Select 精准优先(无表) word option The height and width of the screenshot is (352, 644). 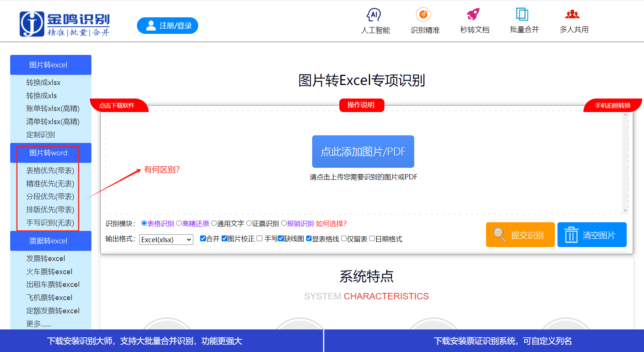(50, 184)
